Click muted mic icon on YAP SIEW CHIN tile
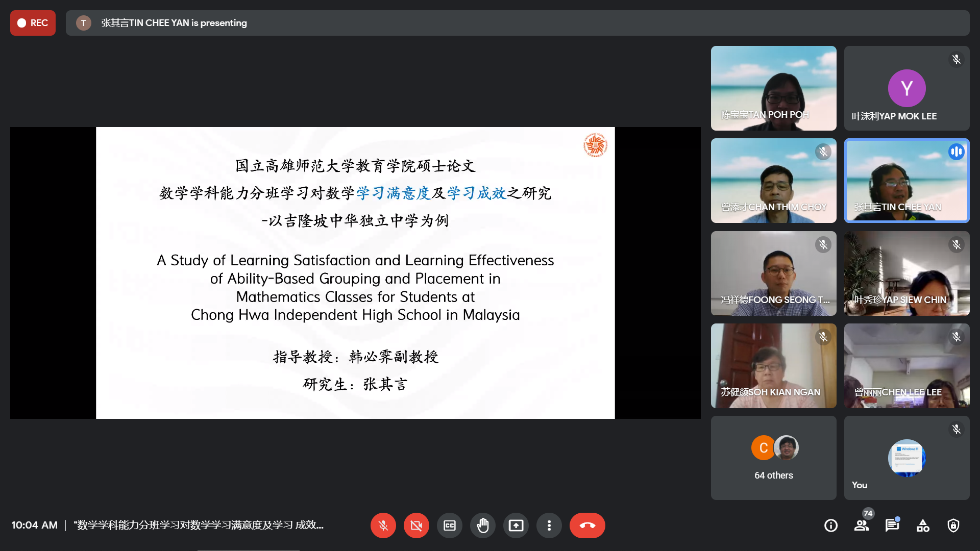 click(956, 245)
